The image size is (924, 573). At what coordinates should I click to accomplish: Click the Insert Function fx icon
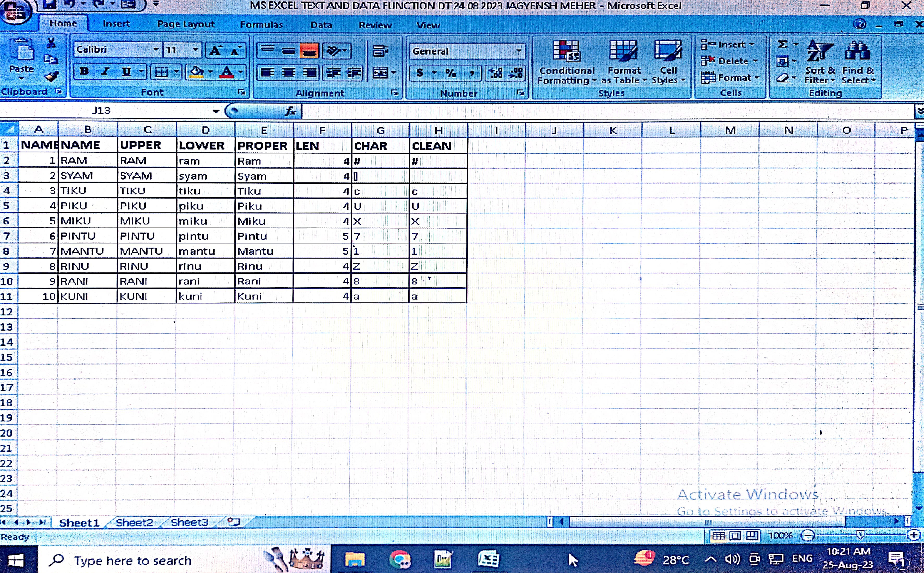pyautogui.click(x=290, y=111)
